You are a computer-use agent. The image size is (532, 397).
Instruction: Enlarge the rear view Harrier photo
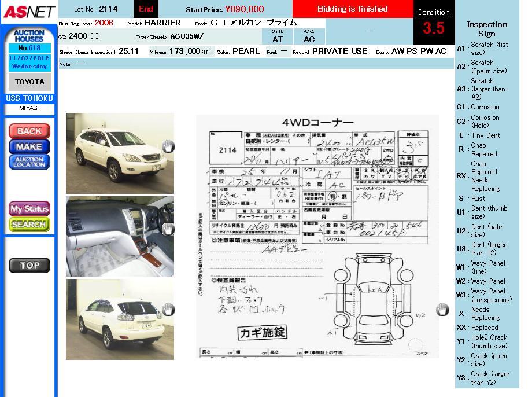click(120, 319)
